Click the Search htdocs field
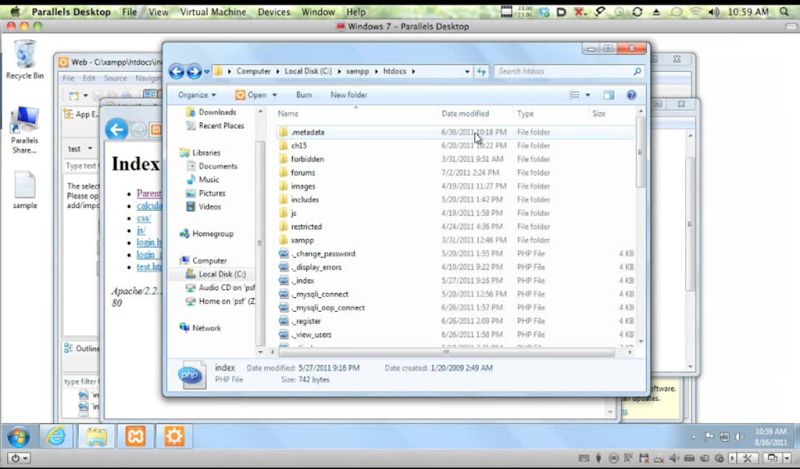800x469 pixels. click(x=565, y=72)
